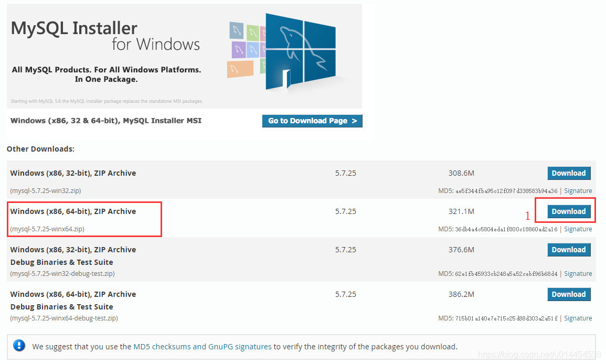Download the Windows 32-bit ZIP Archive mysql-5.7.25-win32.zip

pos(569,173)
